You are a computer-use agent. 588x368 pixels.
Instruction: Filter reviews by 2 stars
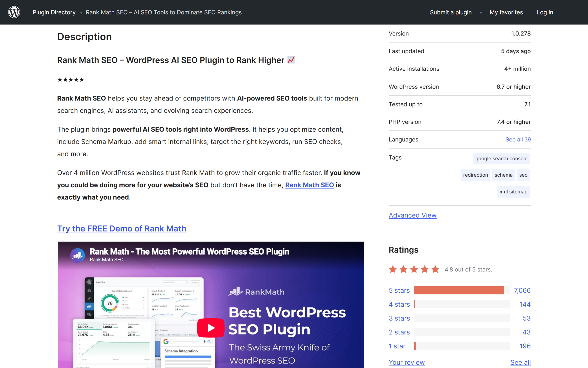[399, 332]
